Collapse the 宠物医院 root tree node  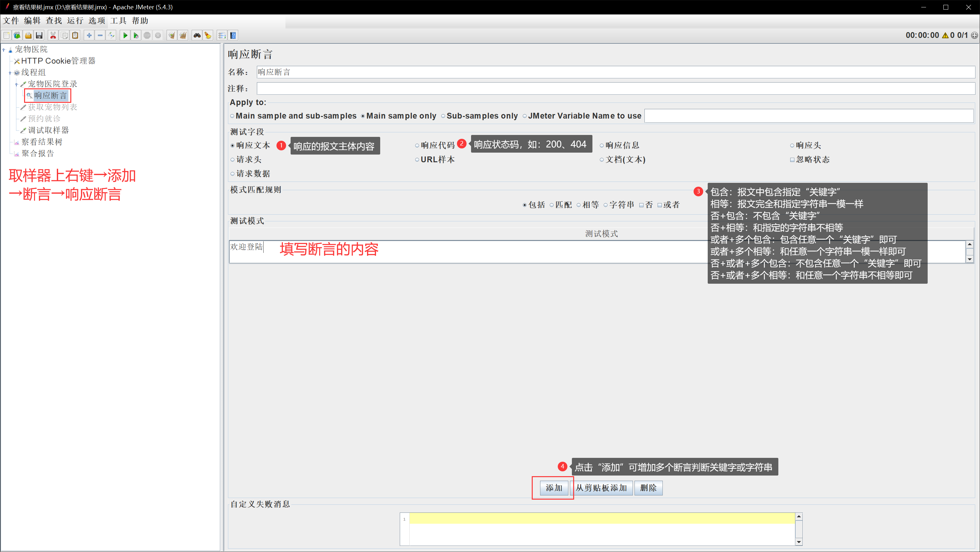point(4,49)
